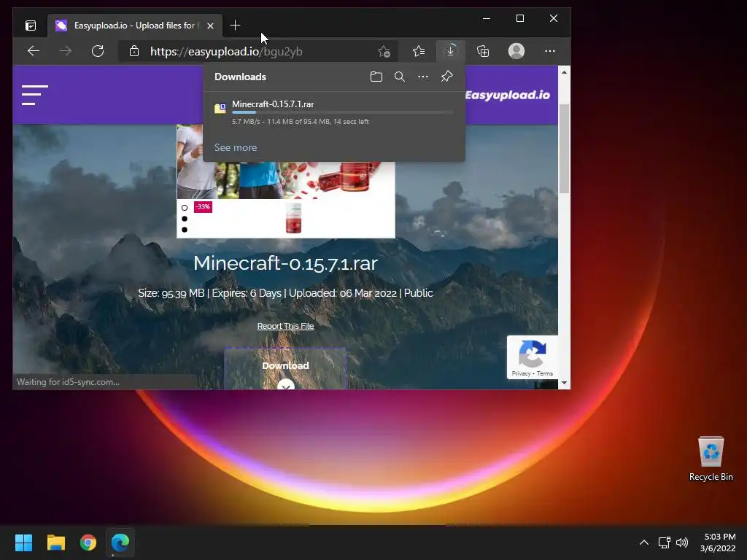This screenshot has width=747, height=560.
Task: Open the Windows Start menu
Action: click(x=23, y=542)
